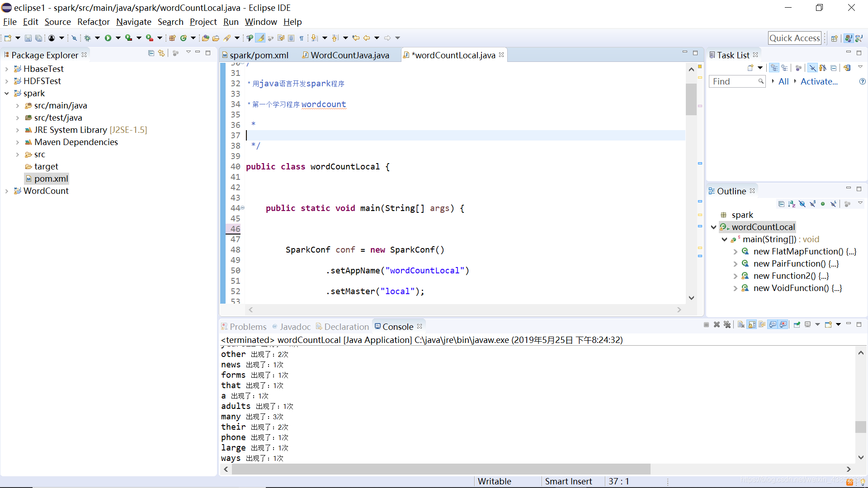Viewport: 868px width, 488px height.
Task: Toggle Show Console on standard output
Action: coord(773,324)
